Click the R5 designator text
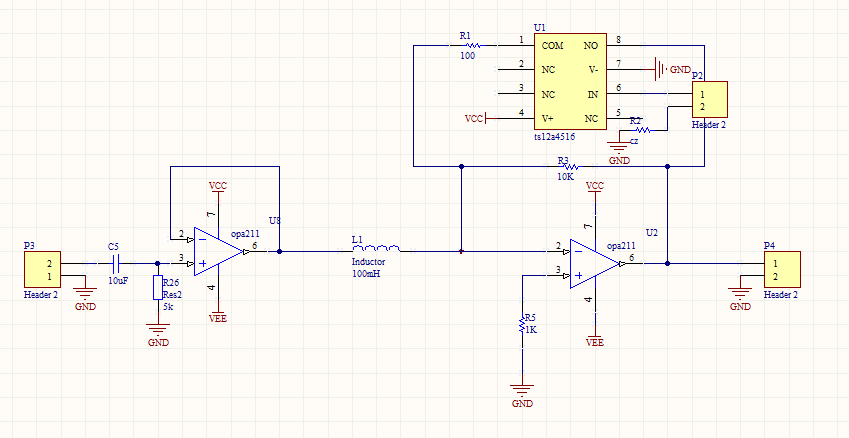 tap(530, 318)
